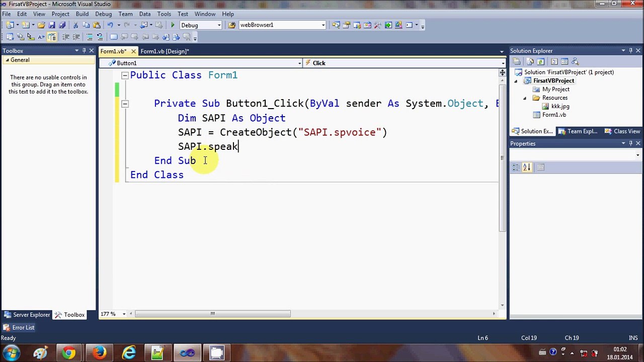Open the Debug menu in menu bar
The width and height of the screenshot is (644, 362).
(x=103, y=14)
